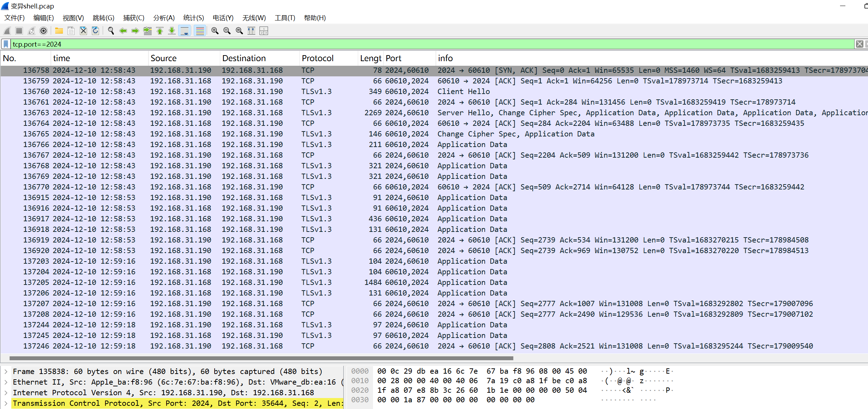Select packet 136765 Change Cipher Spec row

pyautogui.click(x=434, y=134)
